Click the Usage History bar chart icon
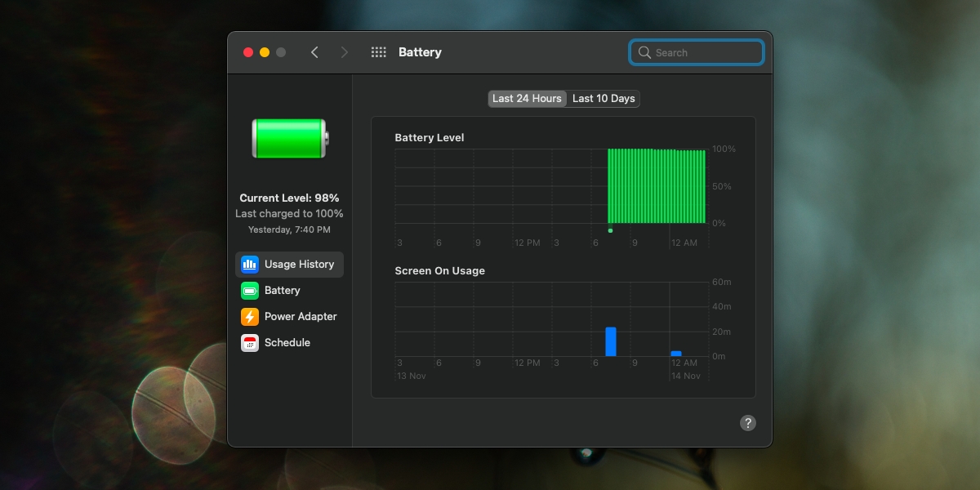 250,265
